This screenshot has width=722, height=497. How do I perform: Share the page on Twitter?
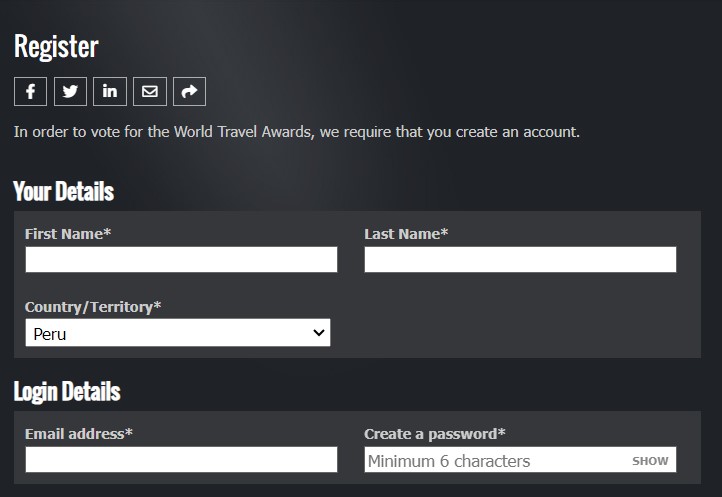(x=70, y=92)
